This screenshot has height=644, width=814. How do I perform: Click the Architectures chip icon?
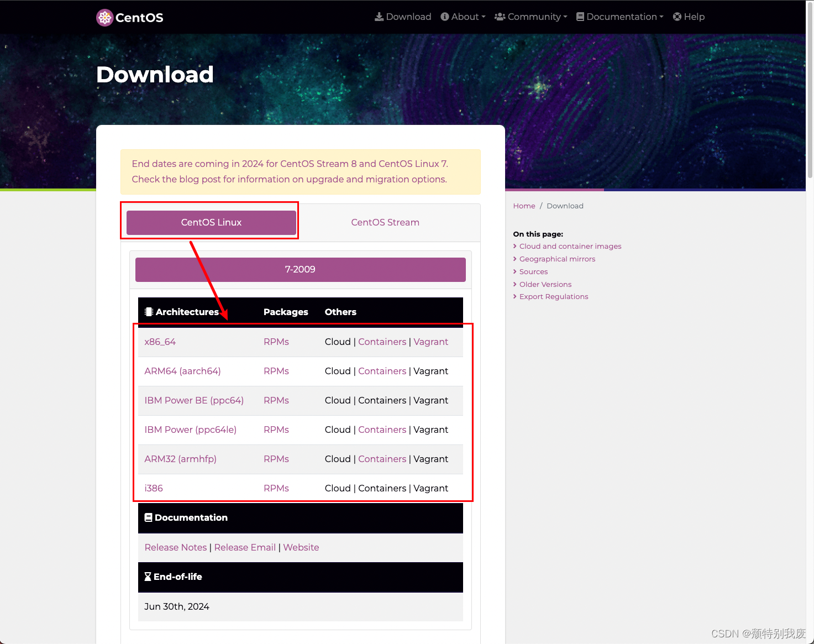(x=149, y=312)
